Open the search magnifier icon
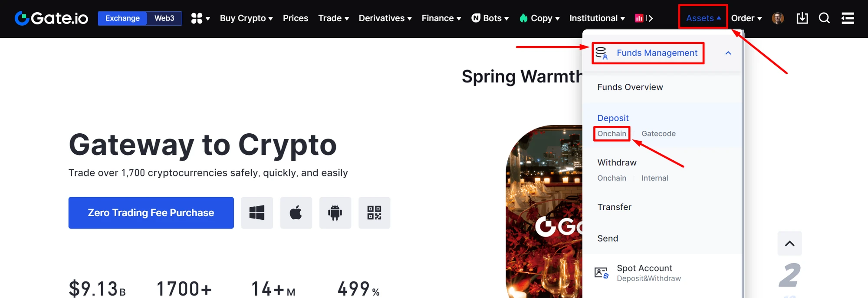 824,18
